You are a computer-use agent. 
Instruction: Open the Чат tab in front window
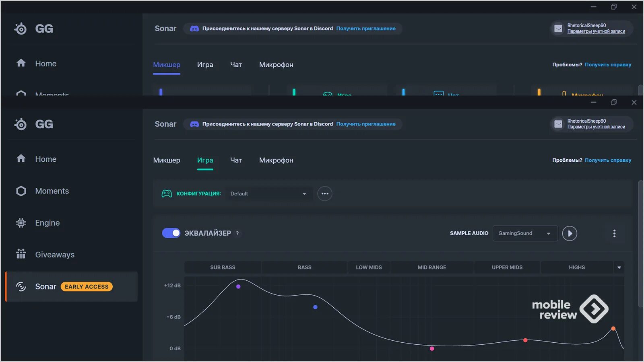tap(236, 160)
